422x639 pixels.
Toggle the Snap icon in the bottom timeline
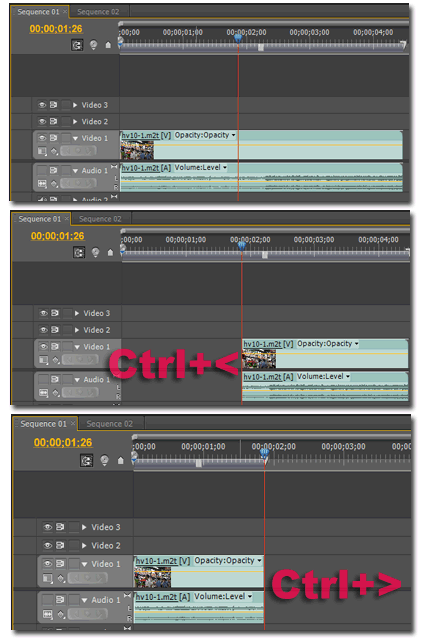[x=86, y=461]
